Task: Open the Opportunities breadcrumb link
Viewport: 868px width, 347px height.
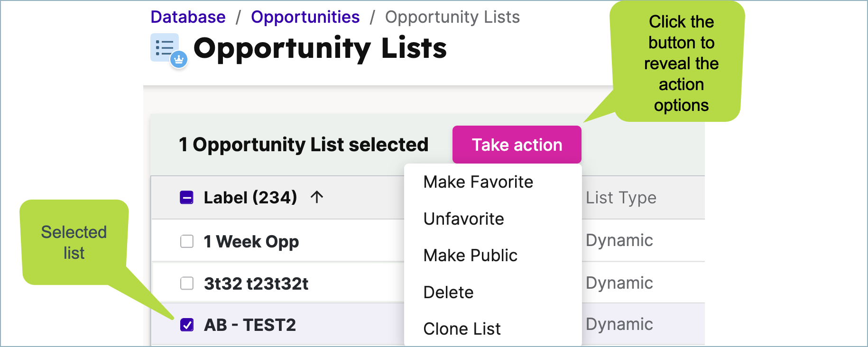Action: (305, 17)
